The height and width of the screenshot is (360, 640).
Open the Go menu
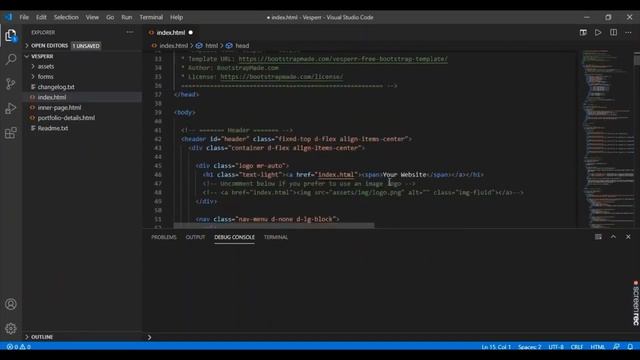pyautogui.click(x=110, y=17)
